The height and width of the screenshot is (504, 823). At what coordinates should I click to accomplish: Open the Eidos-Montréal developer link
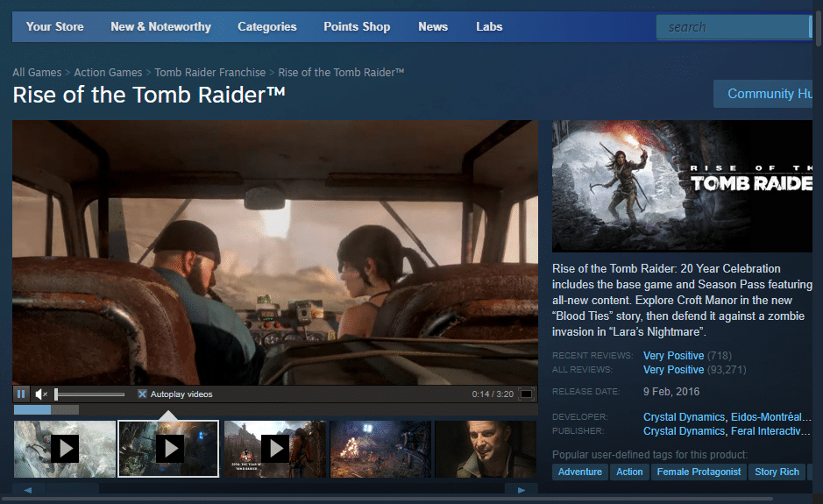coord(771,417)
